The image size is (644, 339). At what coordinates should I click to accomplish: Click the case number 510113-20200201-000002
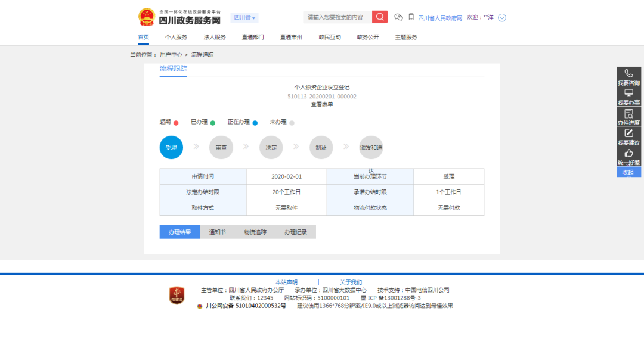(x=321, y=97)
